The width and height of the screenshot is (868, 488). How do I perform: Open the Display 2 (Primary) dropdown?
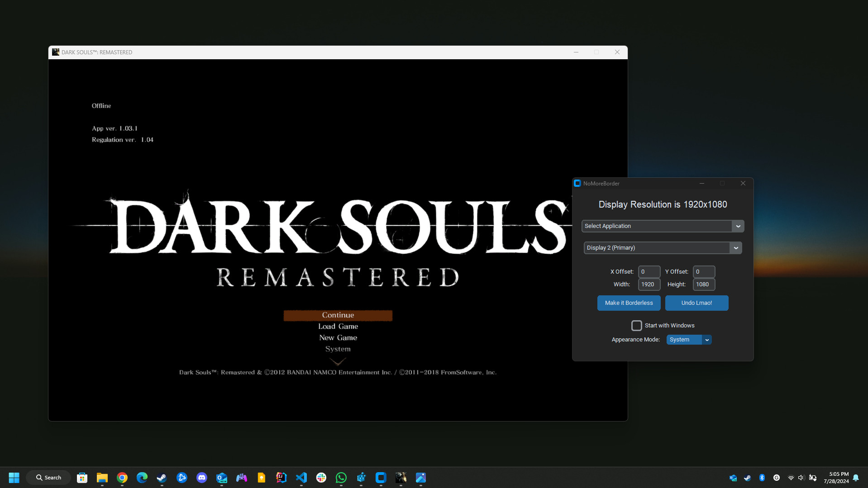[x=663, y=248]
